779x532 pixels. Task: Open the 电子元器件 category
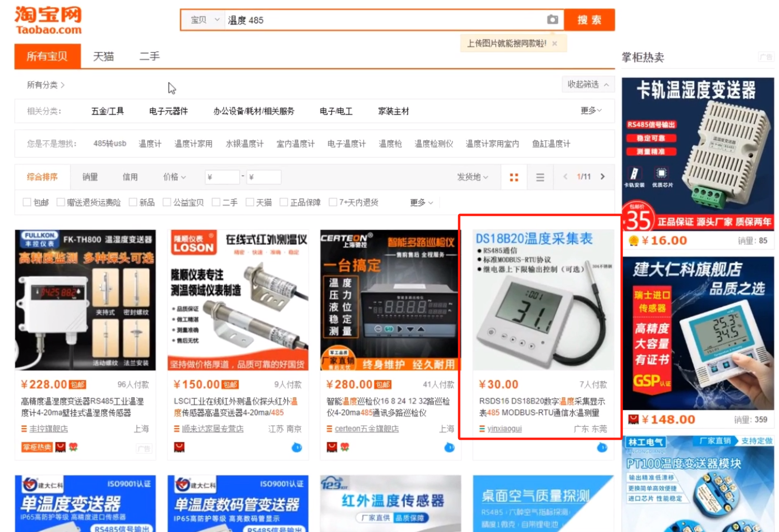[168, 111]
